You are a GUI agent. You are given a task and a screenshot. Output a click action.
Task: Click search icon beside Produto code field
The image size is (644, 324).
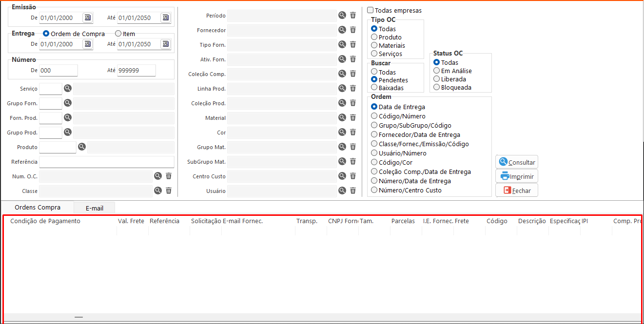[x=82, y=147]
